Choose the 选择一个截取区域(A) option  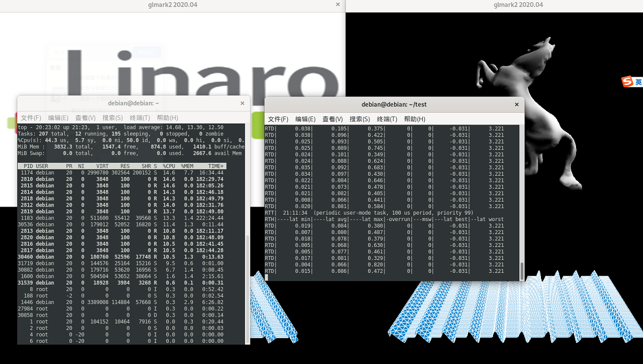(x=76, y=99)
